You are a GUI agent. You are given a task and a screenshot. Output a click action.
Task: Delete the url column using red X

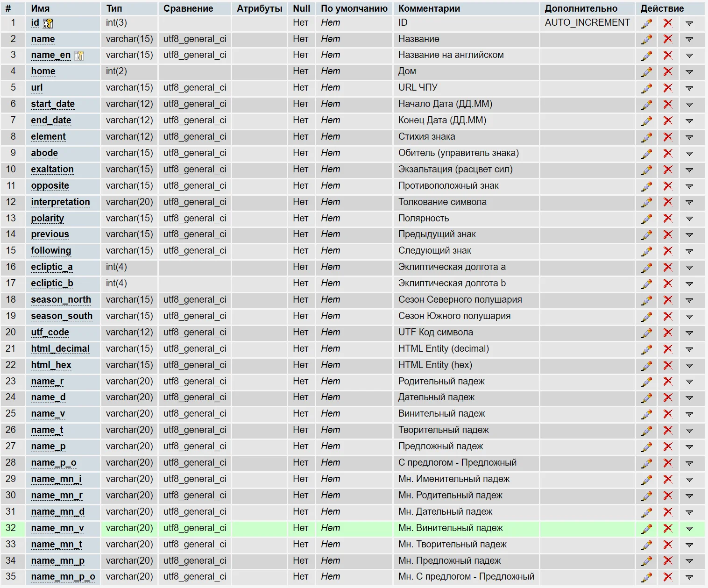tap(668, 88)
